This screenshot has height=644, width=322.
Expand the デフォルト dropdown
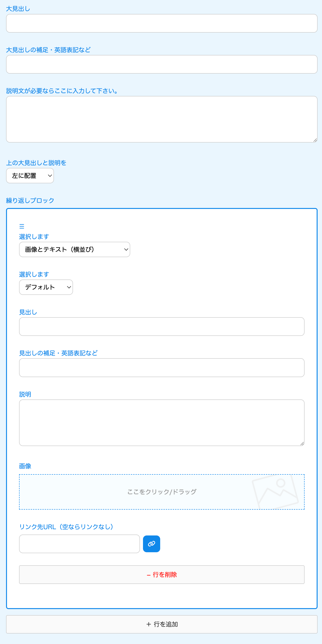tap(46, 287)
